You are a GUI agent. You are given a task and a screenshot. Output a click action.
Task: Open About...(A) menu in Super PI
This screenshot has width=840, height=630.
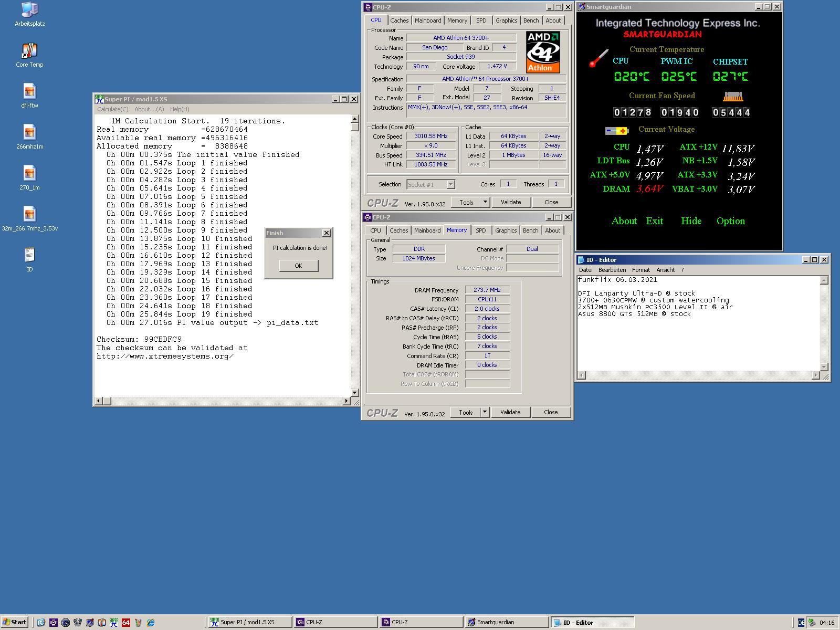tap(149, 109)
